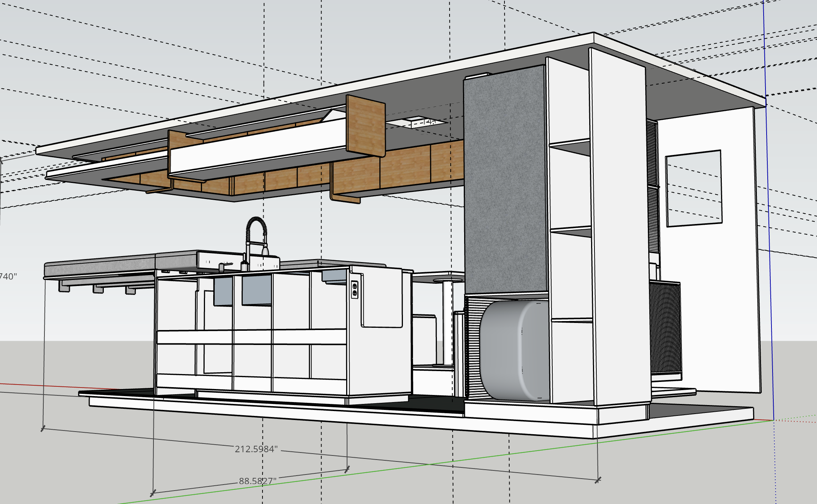This screenshot has height=504, width=817.
Task: Click the 212.5984" dimension label
Action: 256,449
